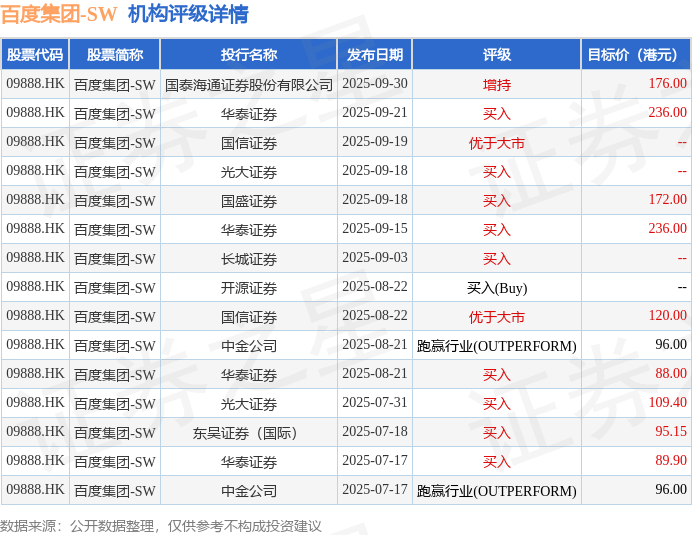Click 国盛证券 broker cell
Image resolution: width=692 pixels, height=535 pixels.
(249, 201)
